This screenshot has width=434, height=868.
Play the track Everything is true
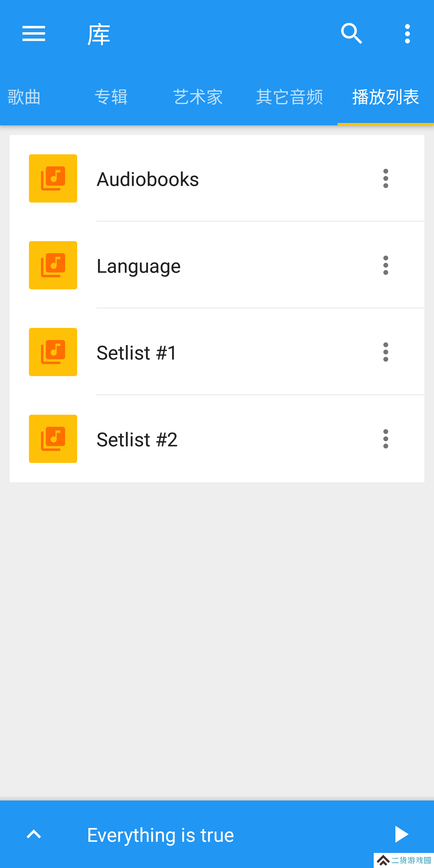(401, 834)
